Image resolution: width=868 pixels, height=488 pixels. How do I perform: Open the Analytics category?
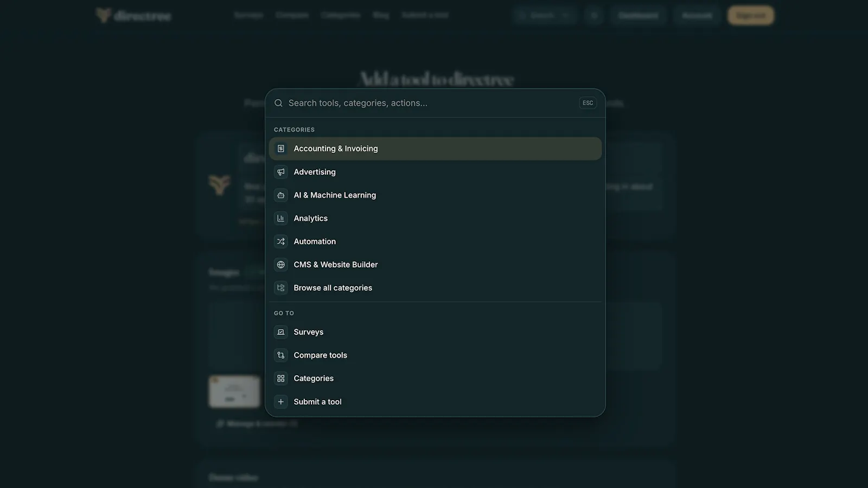pyautogui.click(x=435, y=219)
